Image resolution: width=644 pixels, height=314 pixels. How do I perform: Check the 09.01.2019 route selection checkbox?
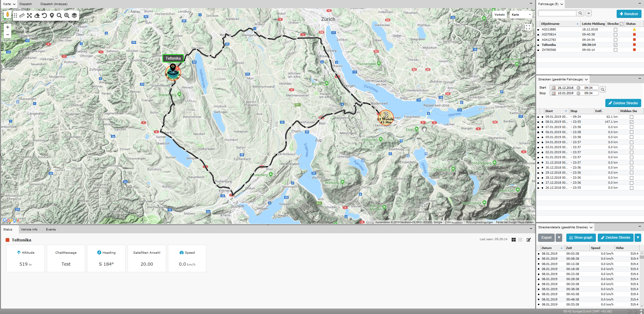[631, 117]
